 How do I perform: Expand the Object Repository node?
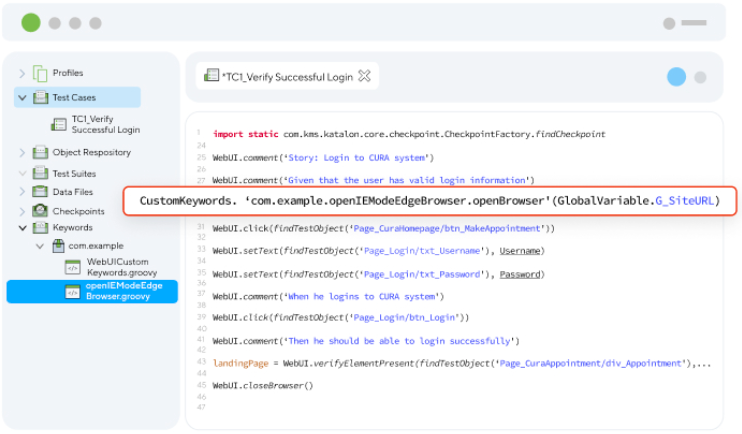pyautogui.click(x=22, y=152)
